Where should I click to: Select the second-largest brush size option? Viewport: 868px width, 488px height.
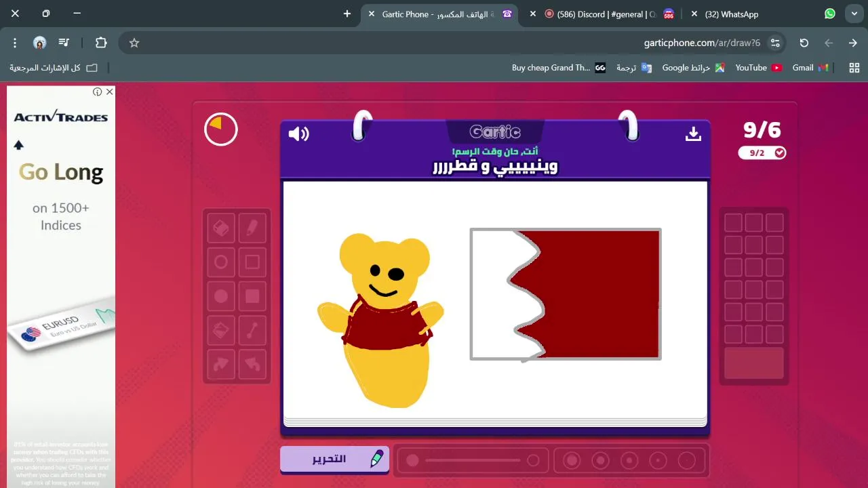(x=600, y=461)
